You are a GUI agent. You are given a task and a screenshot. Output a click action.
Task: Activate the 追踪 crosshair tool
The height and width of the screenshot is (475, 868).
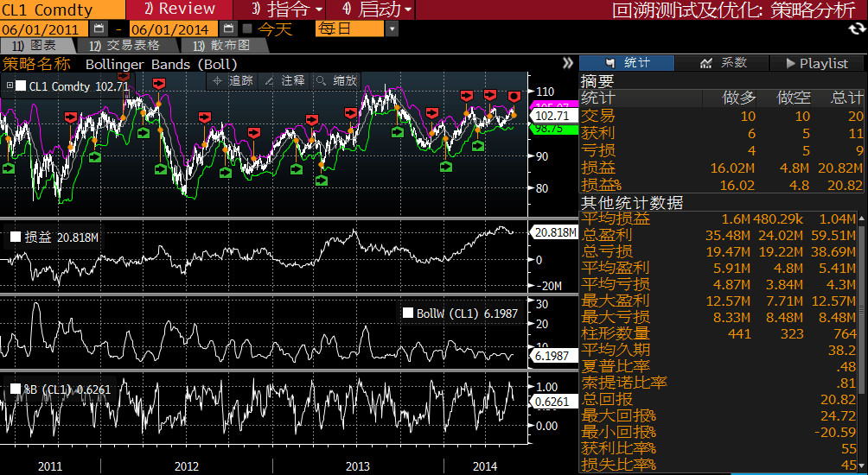(x=233, y=80)
